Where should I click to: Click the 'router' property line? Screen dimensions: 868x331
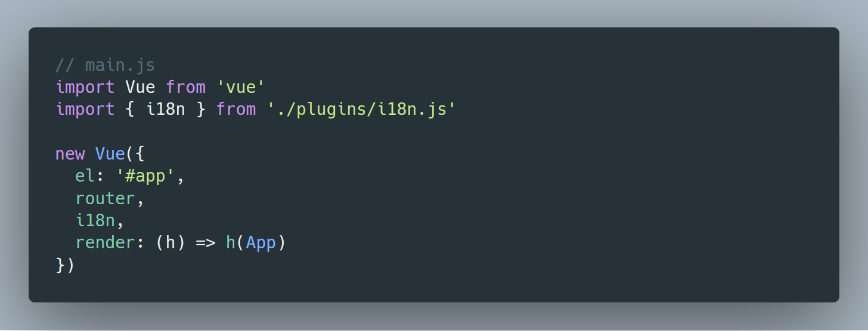110,199
